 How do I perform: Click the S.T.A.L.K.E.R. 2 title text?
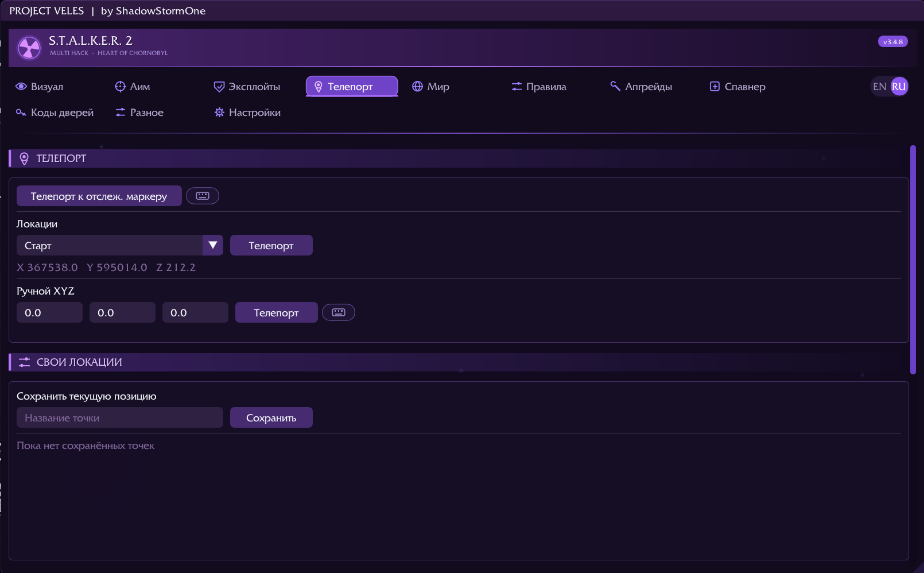91,41
